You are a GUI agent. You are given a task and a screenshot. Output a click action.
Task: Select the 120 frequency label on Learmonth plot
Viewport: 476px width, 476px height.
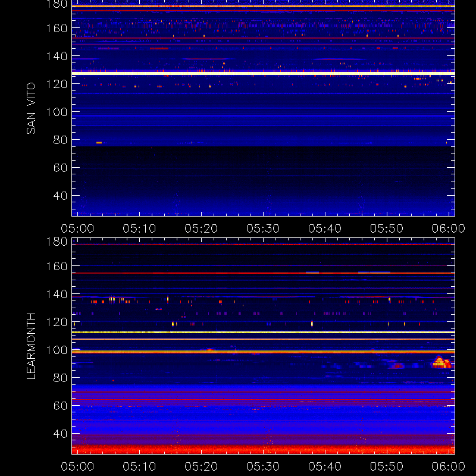(x=57, y=322)
